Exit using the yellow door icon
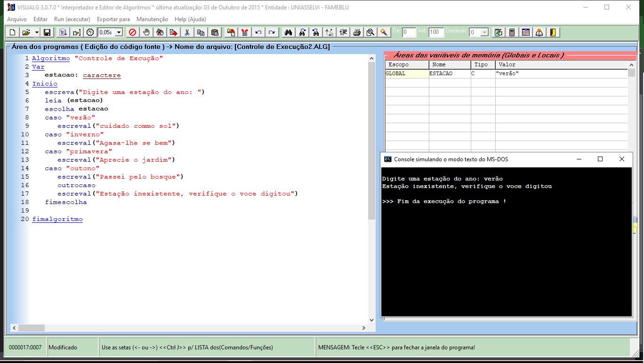Image resolution: width=644 pixels, height=363 pixels. (x=553, y=32)
